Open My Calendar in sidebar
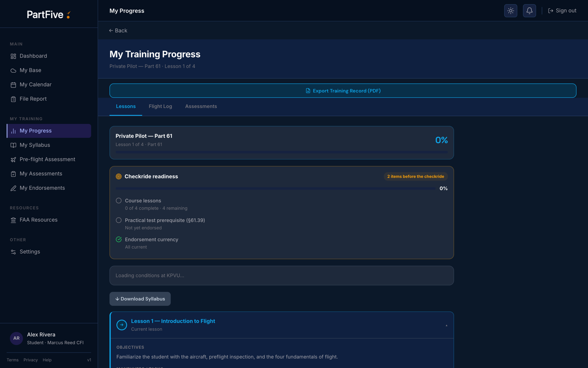The width and height of the screenshot is (588, 368). (49, 85)
